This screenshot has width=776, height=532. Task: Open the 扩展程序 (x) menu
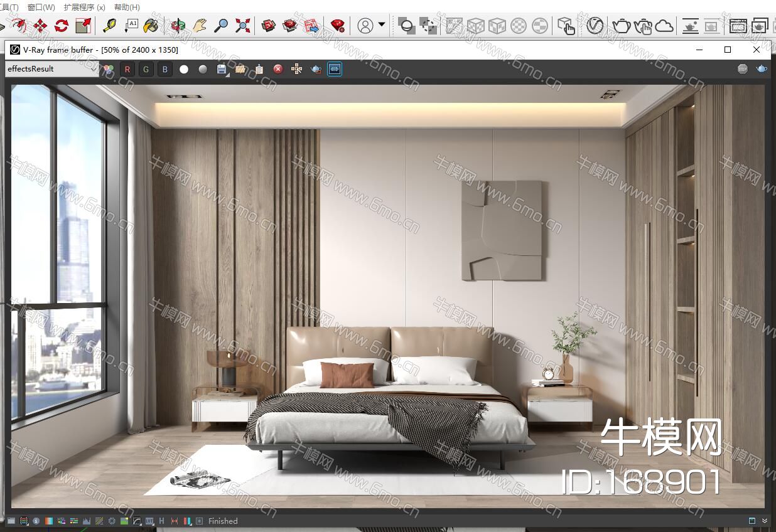click(x=84, y=8)
